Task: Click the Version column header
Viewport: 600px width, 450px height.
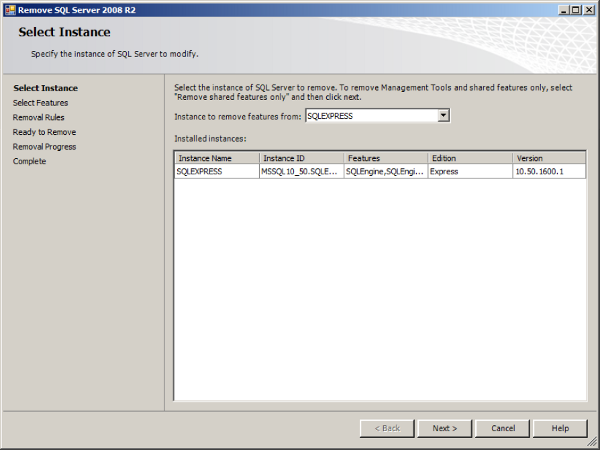Action: point(549,158)
